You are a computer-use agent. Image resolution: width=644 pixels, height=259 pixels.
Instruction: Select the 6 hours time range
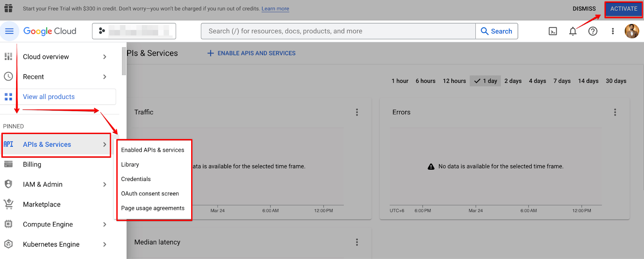pos(425,81)
